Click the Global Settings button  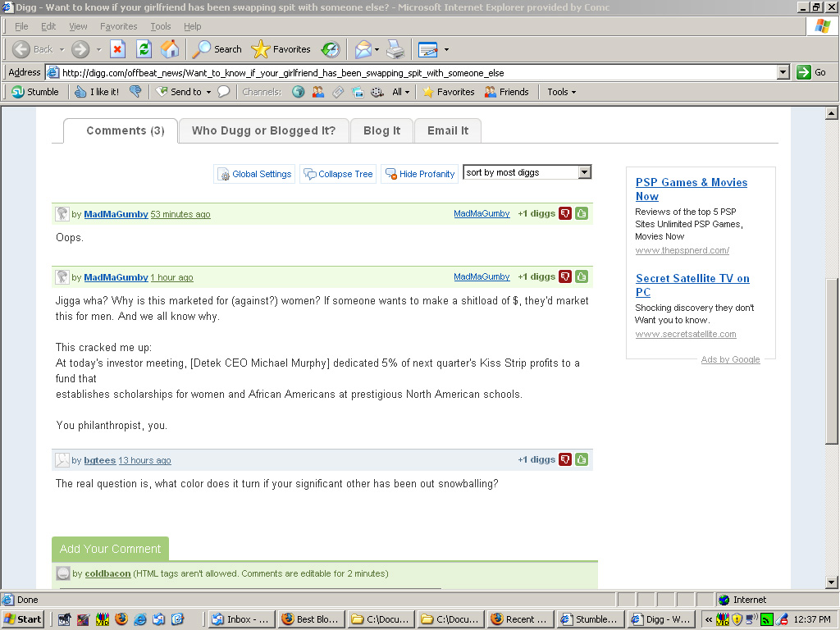(x=254, y=174)
